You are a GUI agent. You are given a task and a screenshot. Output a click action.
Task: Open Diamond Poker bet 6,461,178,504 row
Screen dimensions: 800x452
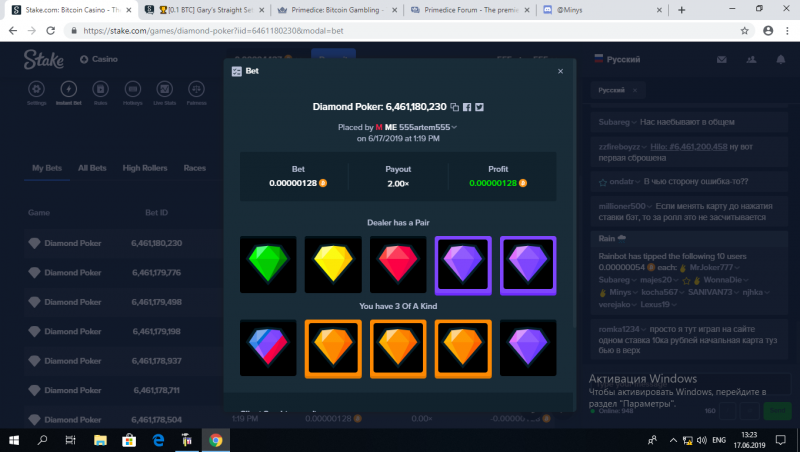tap(123, 419)
